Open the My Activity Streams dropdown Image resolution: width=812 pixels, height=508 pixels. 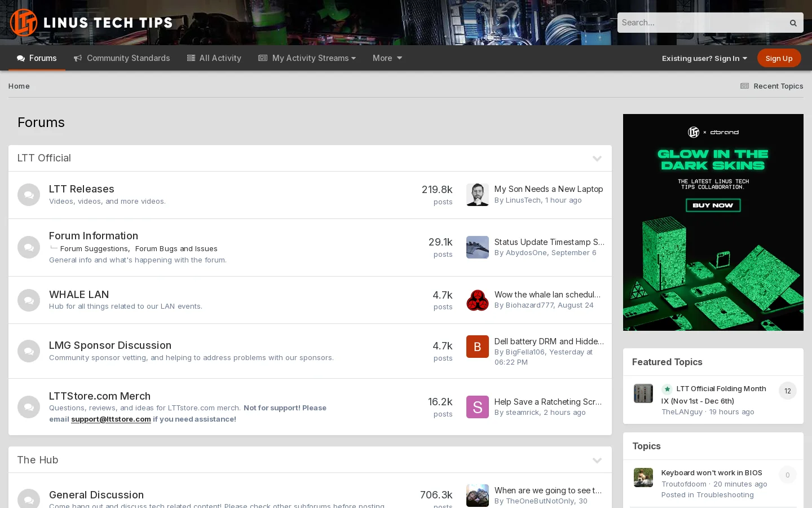pos(307,58)
